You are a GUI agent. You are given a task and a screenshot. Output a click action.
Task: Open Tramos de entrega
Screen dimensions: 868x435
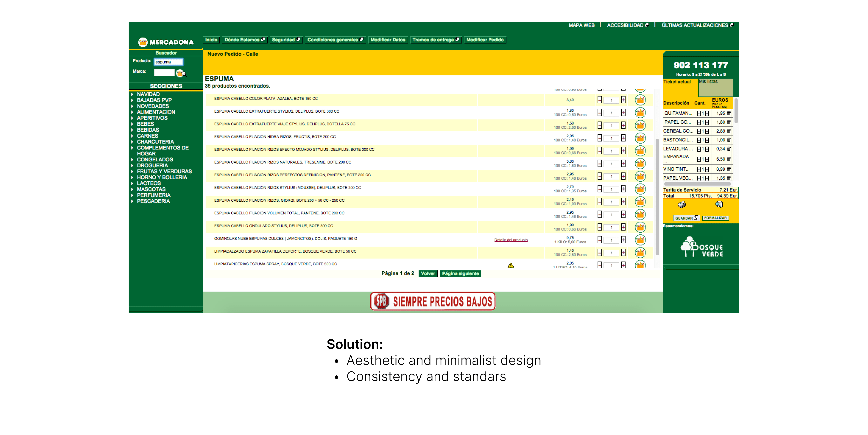click(x=436, y=40)
